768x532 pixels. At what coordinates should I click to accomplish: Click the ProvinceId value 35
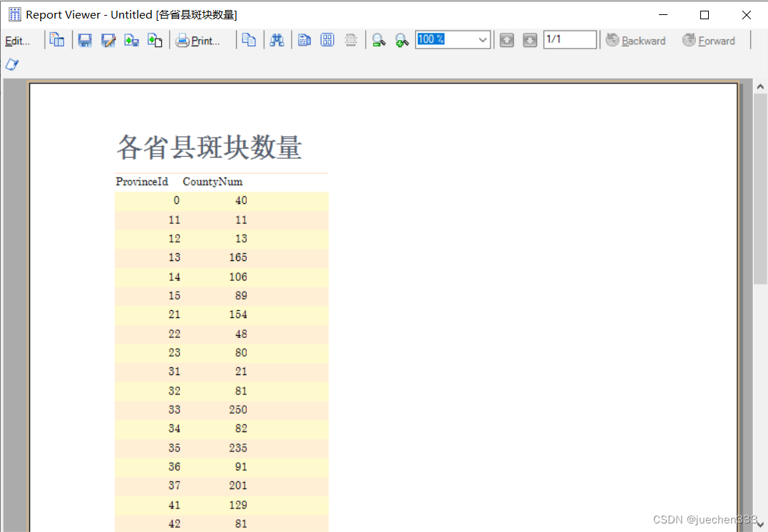coord(175,447)
